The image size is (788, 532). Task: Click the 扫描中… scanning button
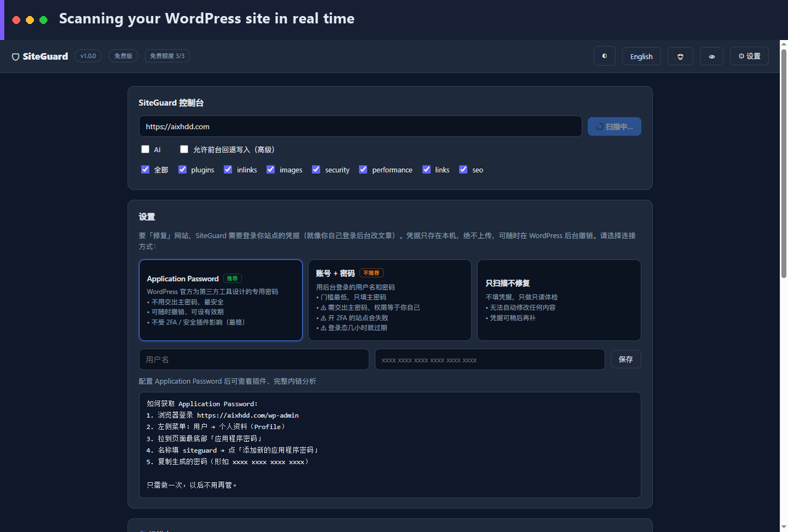(x=614, y=127)
